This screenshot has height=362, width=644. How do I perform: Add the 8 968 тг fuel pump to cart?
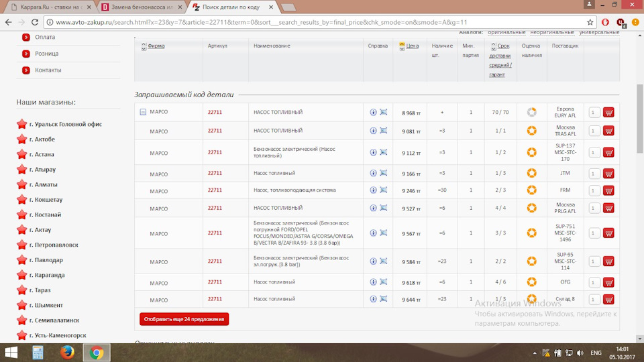coord(608,113)
